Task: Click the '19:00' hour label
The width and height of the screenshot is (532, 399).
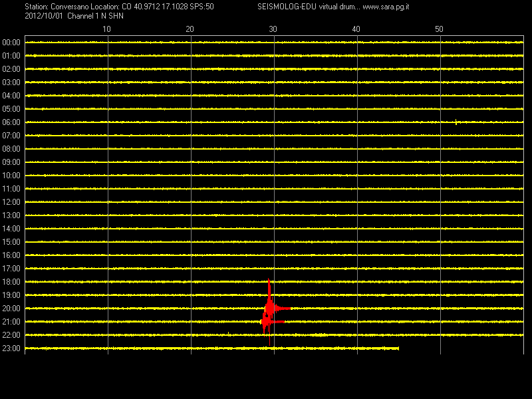Action: click(11, 295)
